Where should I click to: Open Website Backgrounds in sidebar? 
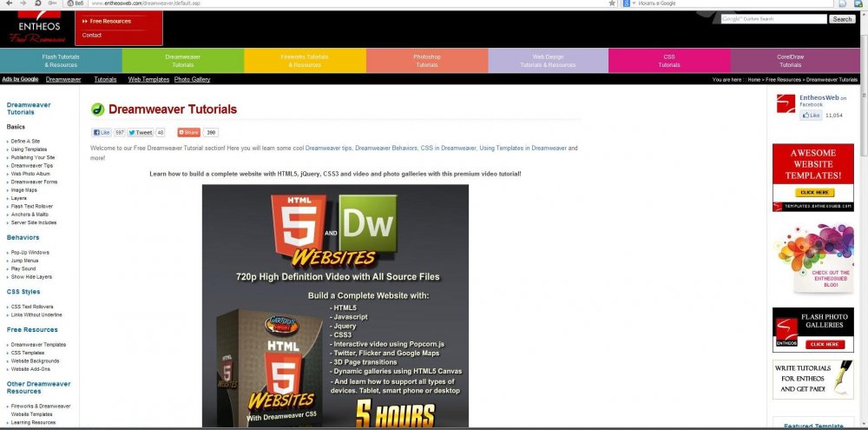tap(35, 361)
